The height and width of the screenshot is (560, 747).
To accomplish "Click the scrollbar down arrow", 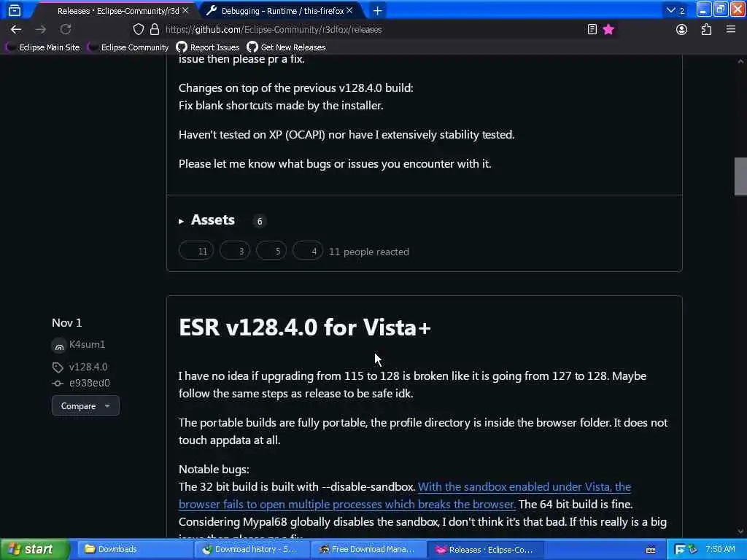I will tap(740, 532).
